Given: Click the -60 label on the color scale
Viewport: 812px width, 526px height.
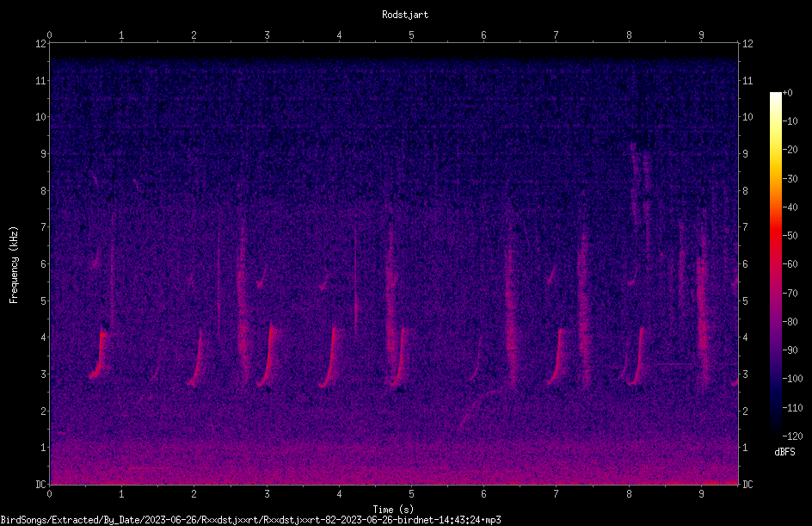Looking at the screenshot, I should click(790, 264).
